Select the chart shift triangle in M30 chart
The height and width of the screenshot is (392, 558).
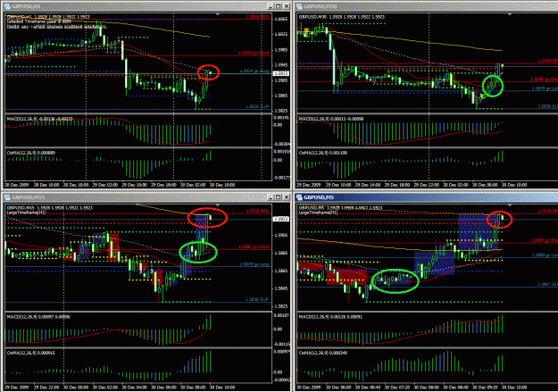click(x=510, y=14)
